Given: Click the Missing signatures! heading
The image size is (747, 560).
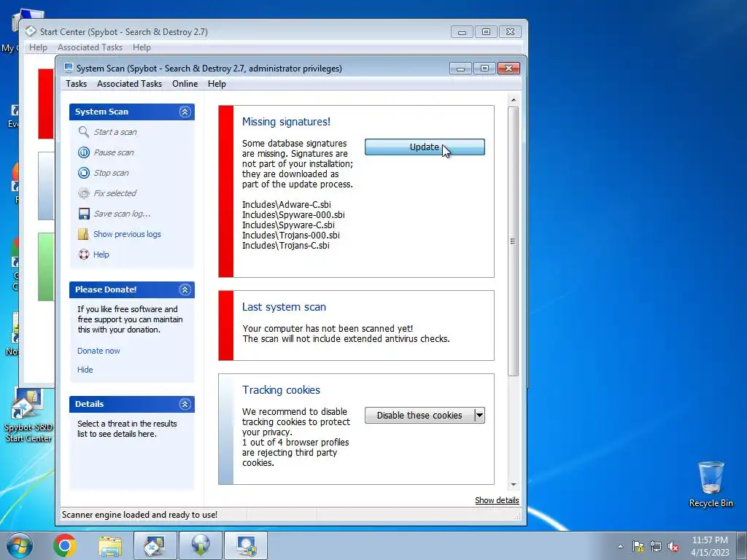Looking at the screenshot, I should tap(286, 122).
